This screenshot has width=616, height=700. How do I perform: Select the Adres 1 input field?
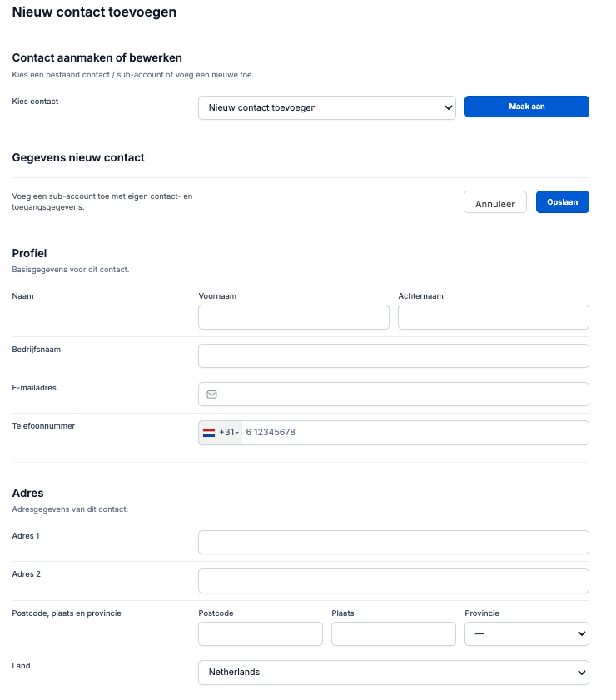coord(393,542)
